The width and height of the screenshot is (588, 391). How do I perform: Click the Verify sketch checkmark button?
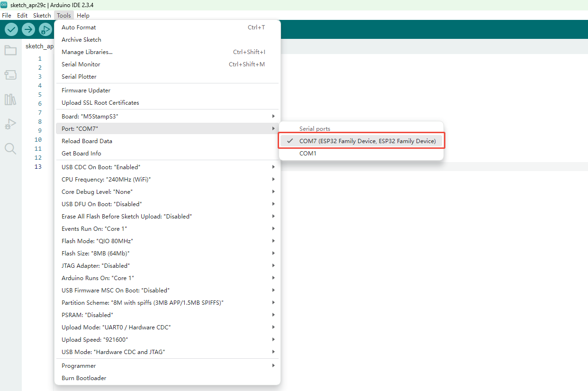(x=11, y=29)
